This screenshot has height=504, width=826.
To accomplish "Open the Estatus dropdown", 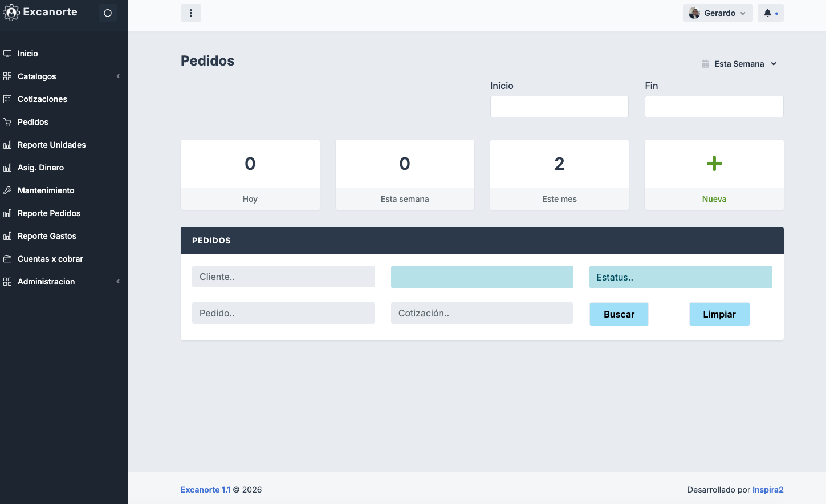I will pyautogui.click(x=681, y=277).
